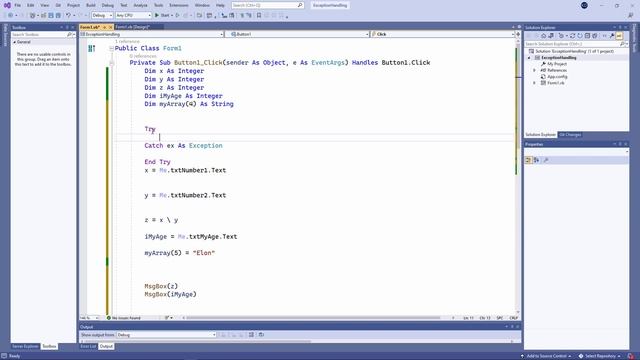The width and height of the screenshot is (640, 360).
Task: Open the editor zoom percentage dropdown
Action: [x=90, y=318]
